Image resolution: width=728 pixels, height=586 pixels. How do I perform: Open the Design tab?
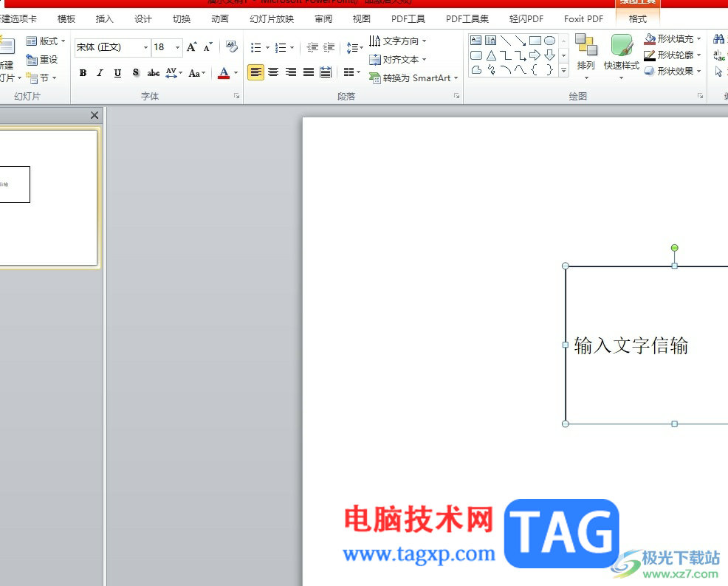(x=143, y=19)
